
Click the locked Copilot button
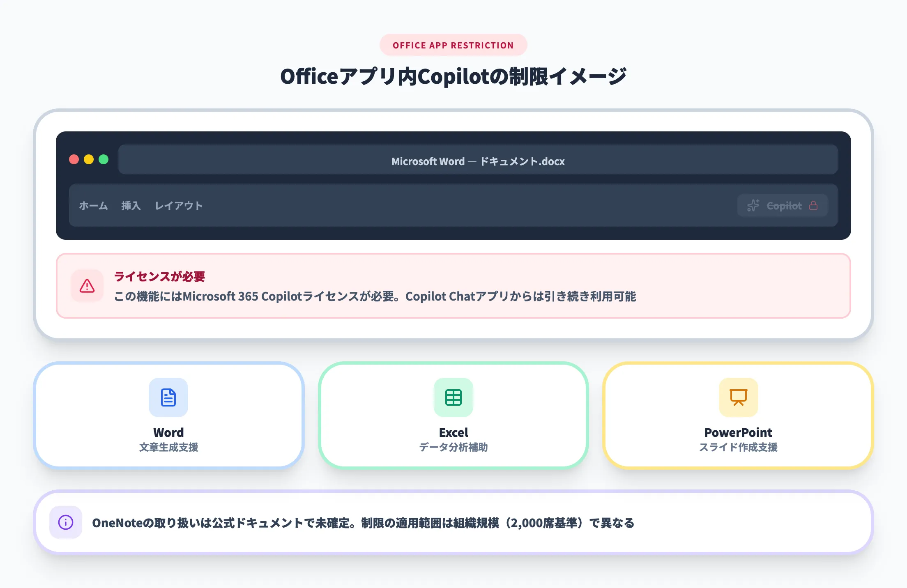click(782, 205)
